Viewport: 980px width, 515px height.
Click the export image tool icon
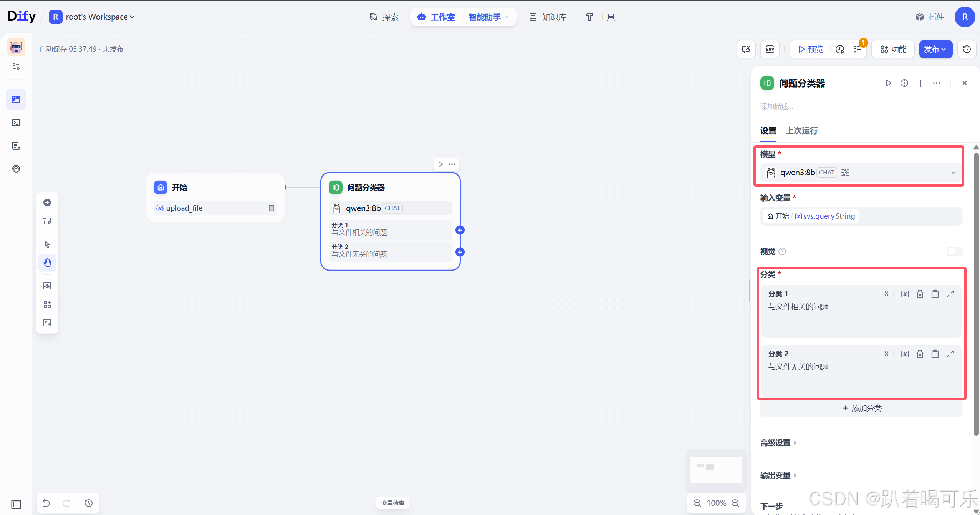click(x=47, y=286)
